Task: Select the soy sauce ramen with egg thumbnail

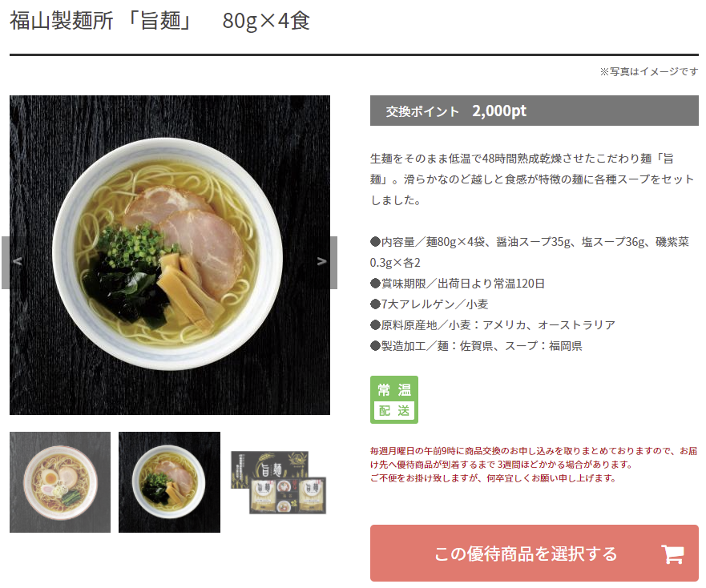Action: click(x=60, y=482)
